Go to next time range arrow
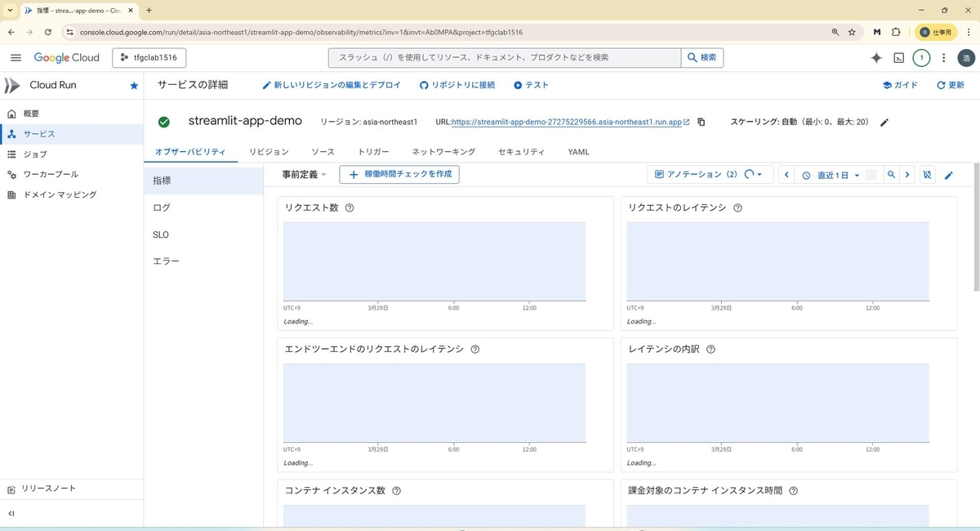 907,175
